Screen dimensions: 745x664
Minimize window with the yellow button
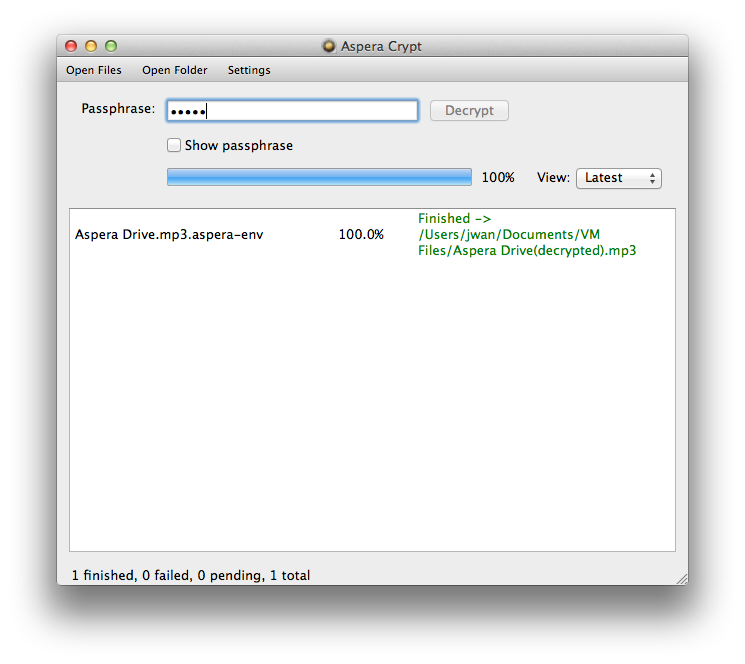tap(91, 46)
